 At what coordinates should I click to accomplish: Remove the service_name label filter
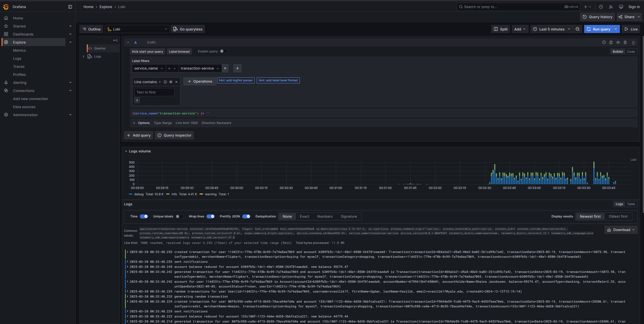tap(225, 68)
